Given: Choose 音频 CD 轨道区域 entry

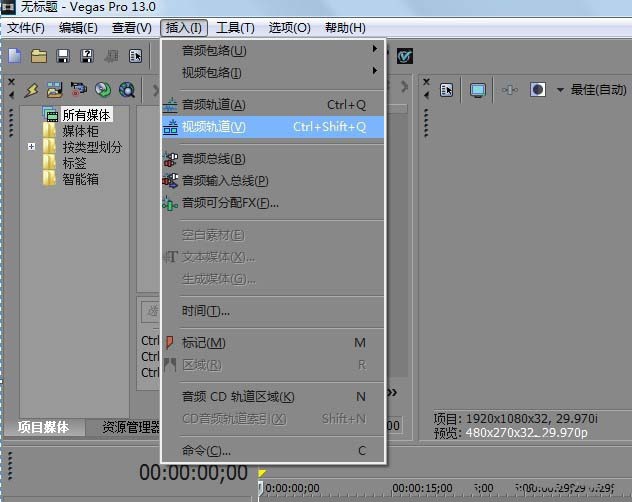Looking at the screenshot, I should point(273,397).
